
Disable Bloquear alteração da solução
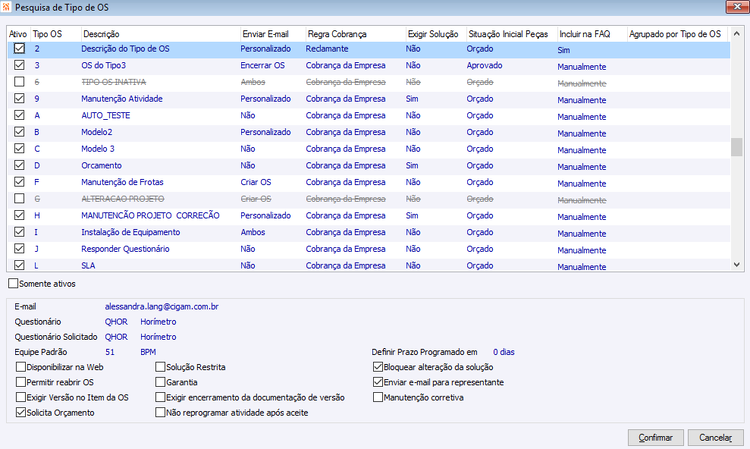point(378,367)
